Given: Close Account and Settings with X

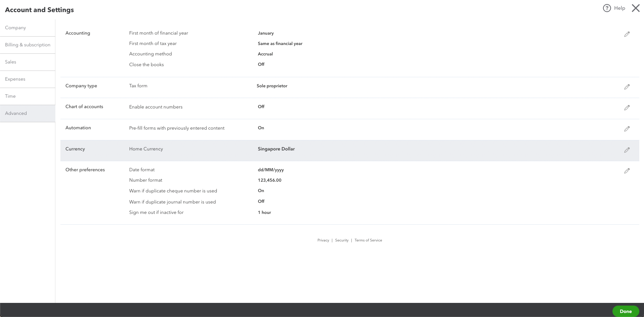Looking at the screenshot, I should [x=635, y=8].
